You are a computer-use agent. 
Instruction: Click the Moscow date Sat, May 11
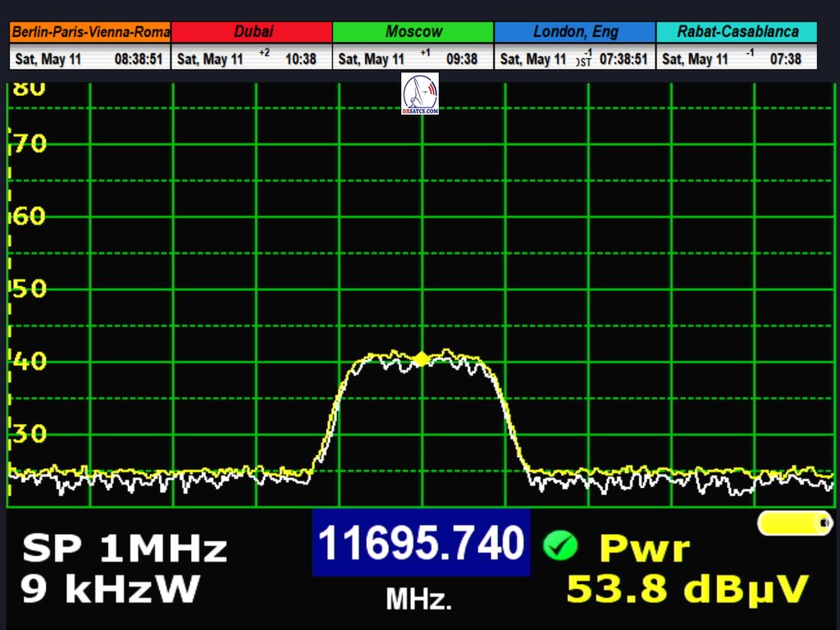(372, 59)
